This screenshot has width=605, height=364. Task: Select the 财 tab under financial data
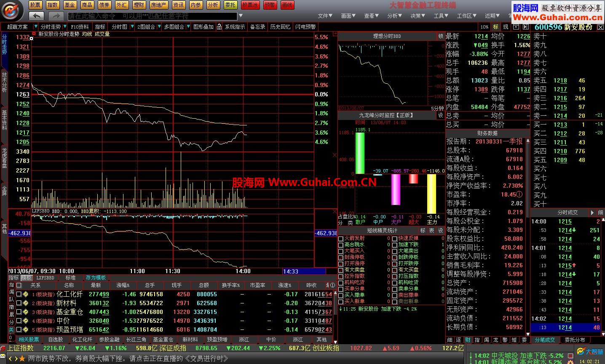pyautogui.click(x=468, y=340)
